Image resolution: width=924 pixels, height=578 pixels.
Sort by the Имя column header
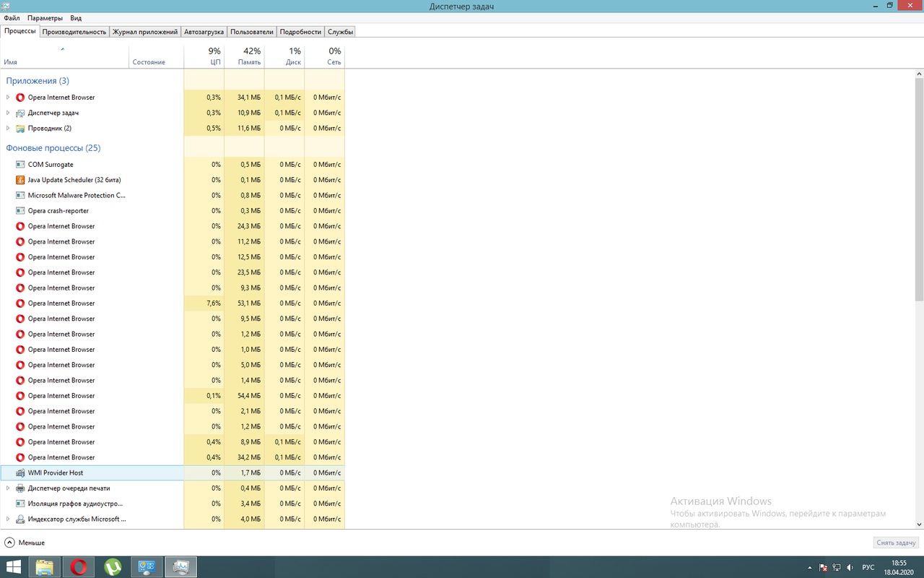coord(64,56)
